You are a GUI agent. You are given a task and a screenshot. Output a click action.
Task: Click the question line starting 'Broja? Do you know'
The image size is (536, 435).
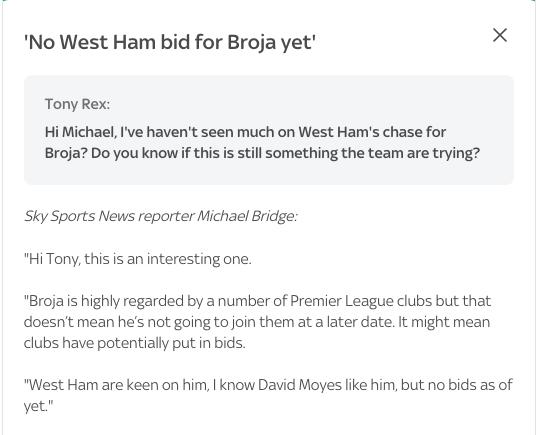tap(262, 153)
